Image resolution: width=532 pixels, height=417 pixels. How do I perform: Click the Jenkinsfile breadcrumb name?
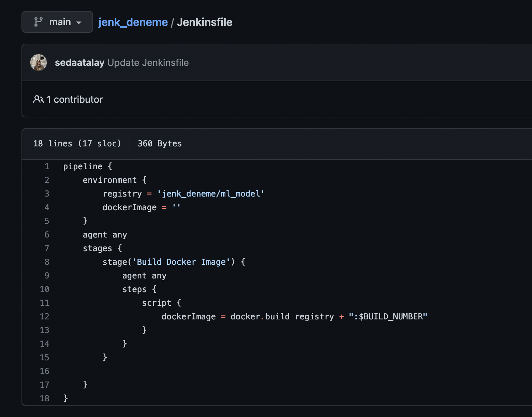pos(204,22)
